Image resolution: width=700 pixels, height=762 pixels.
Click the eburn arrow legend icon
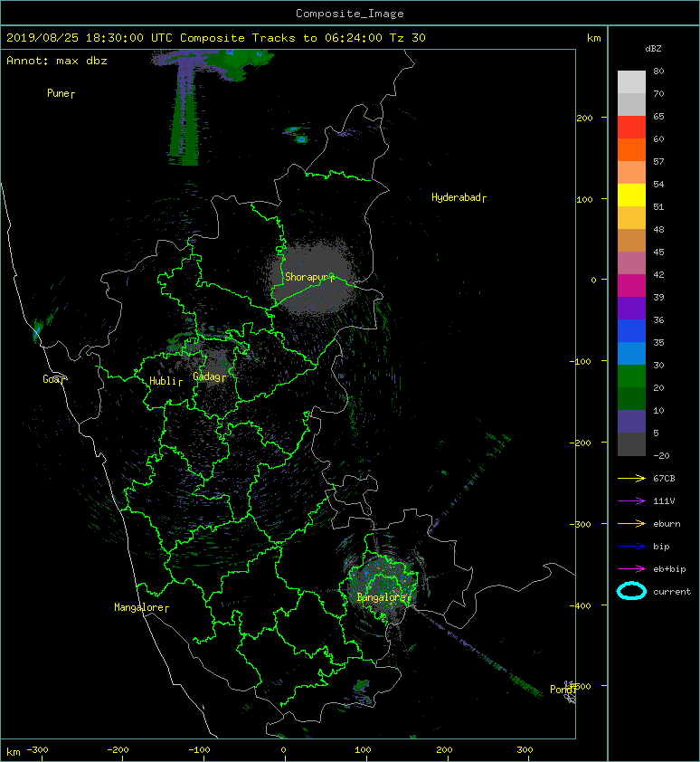click(x=631, y=524)
